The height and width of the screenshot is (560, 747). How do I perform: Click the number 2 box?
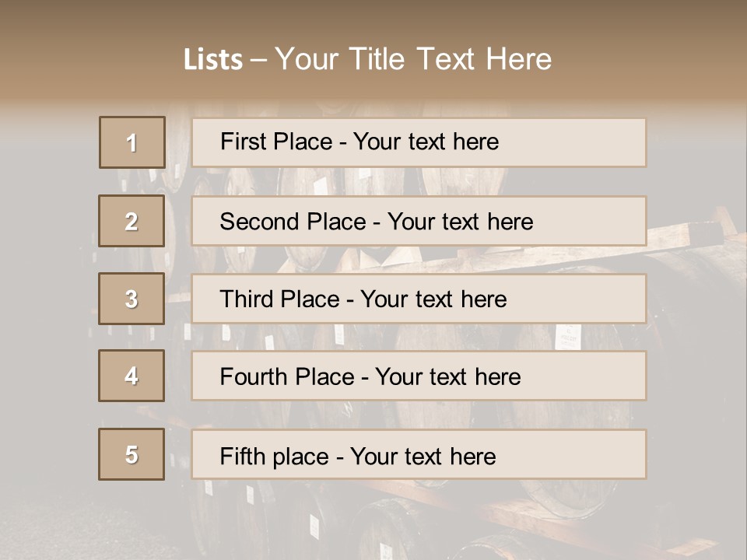pyautogui.click(x=132, y=221)
